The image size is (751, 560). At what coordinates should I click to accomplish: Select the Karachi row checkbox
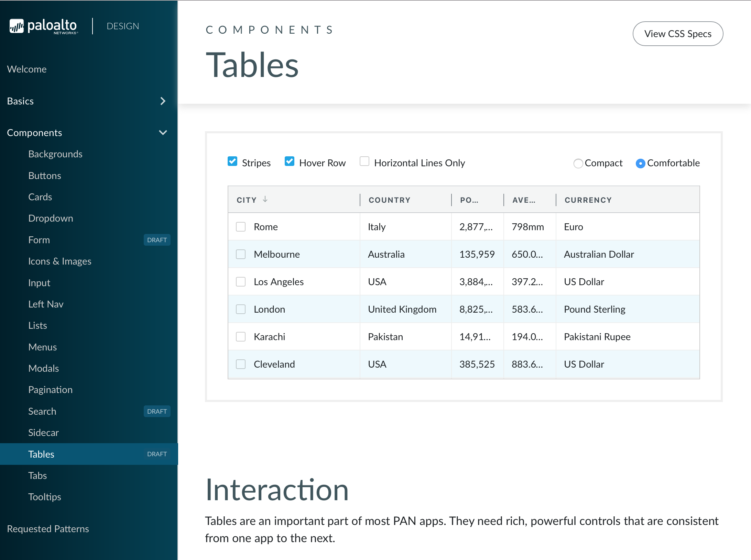click(241, 337)
